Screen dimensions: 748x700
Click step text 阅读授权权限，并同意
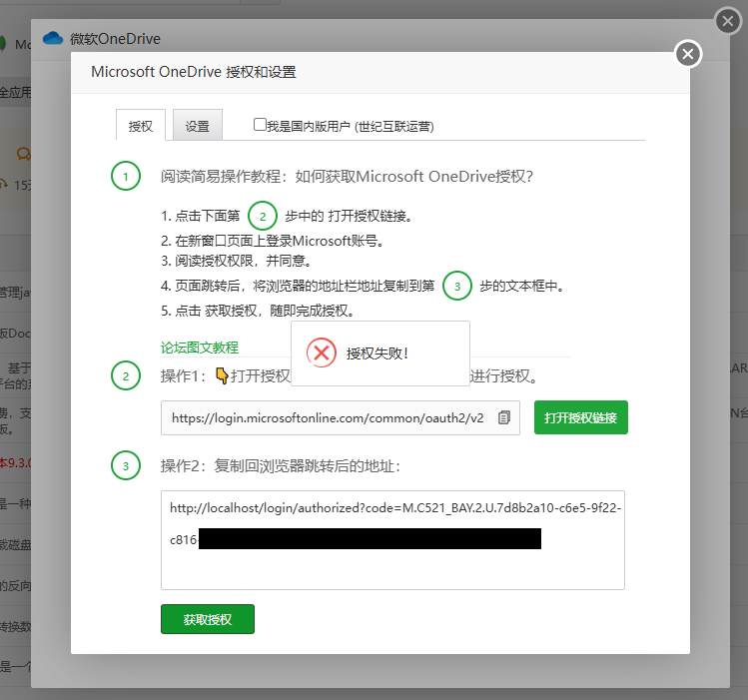237,261
